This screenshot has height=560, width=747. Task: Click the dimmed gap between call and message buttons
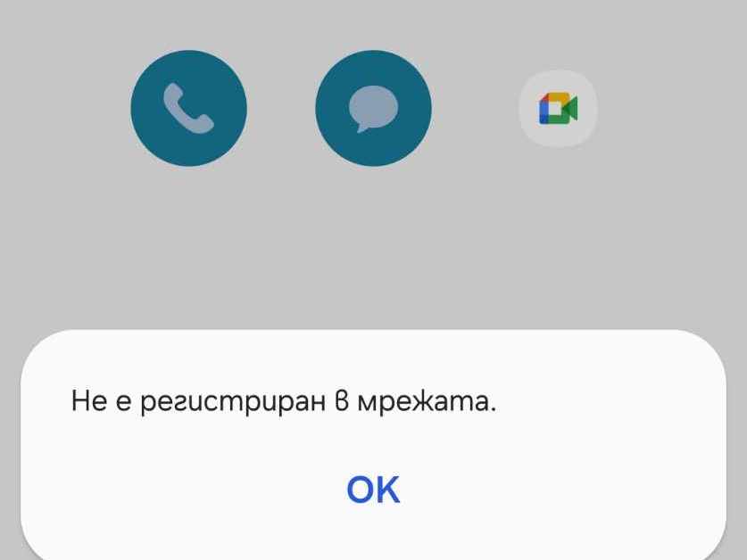click(x=281, y=108)
